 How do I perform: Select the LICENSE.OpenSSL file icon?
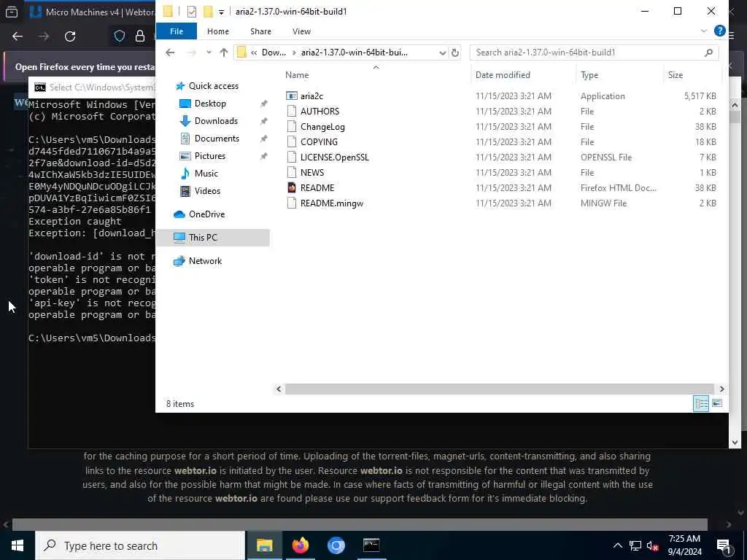[x=292, y=157]
